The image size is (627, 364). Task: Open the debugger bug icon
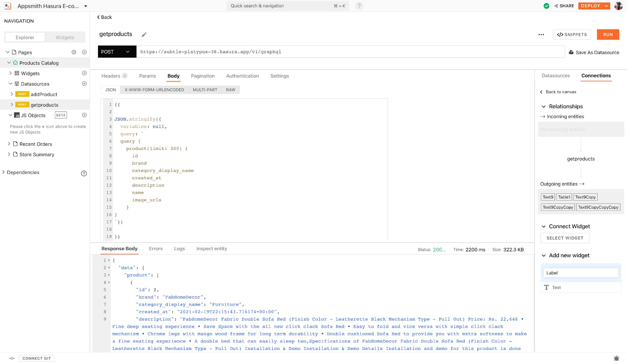616,358
